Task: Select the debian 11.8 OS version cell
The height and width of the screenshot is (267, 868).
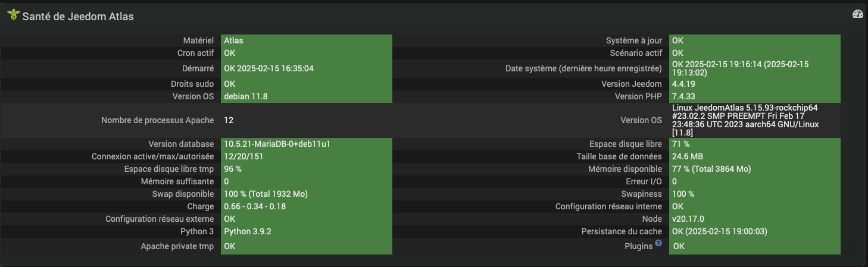Action: tap(307, 96)
